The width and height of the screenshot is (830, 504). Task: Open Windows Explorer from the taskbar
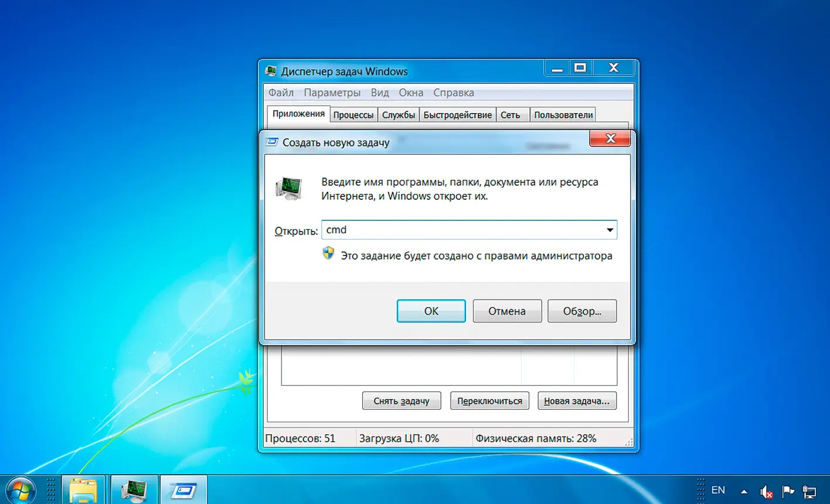83,490
